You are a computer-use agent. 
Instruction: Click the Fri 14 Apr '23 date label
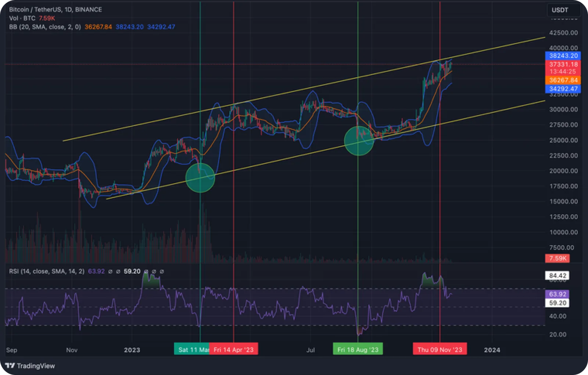(234, 349)
